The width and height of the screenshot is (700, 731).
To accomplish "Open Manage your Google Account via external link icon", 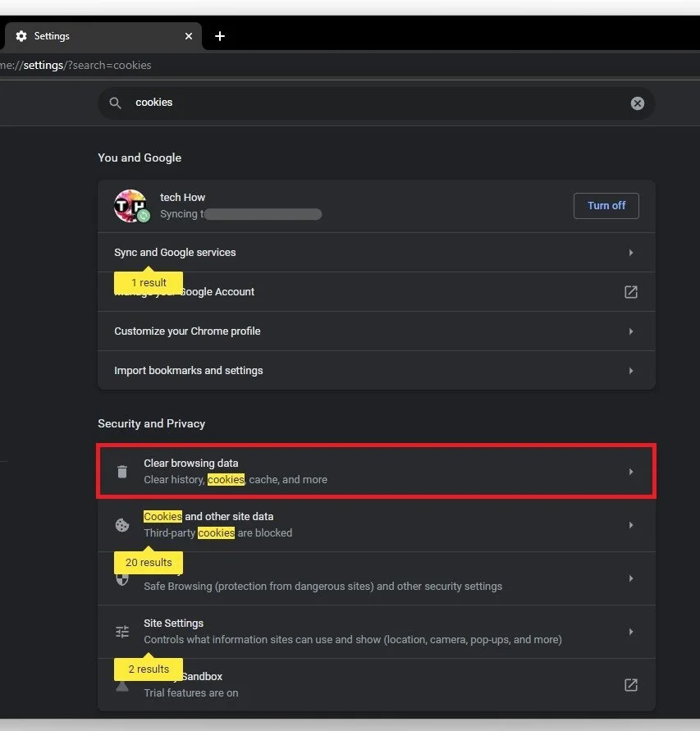I will [x=630, y=291].
